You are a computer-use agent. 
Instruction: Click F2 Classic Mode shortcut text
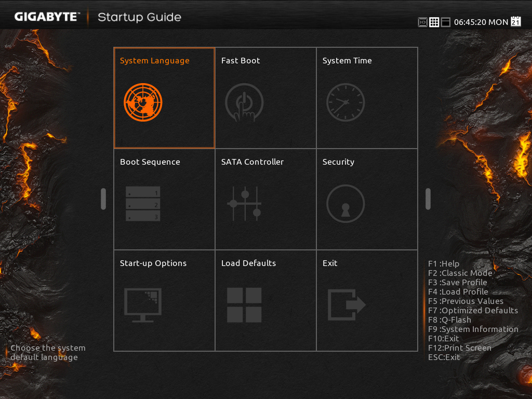460,273
